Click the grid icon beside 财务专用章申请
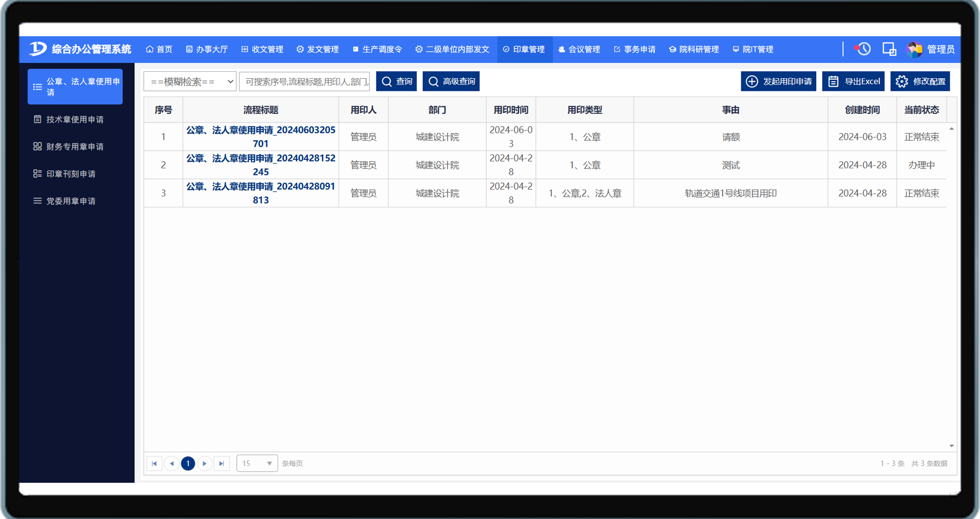This screenshot has height=519, width=980. tap(37, 147)
